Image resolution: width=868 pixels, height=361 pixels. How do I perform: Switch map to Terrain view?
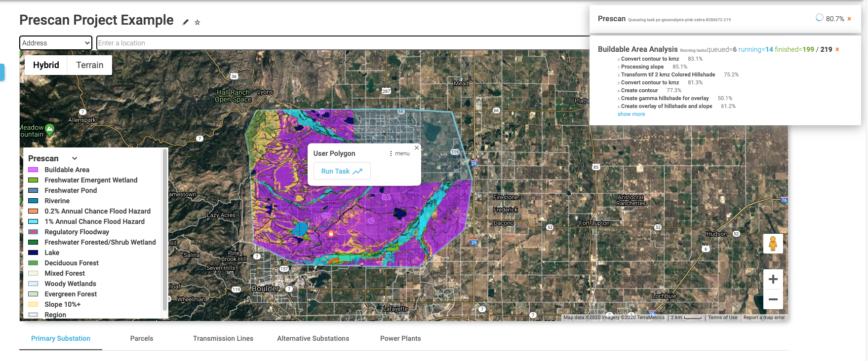click(x=90, y=65)
